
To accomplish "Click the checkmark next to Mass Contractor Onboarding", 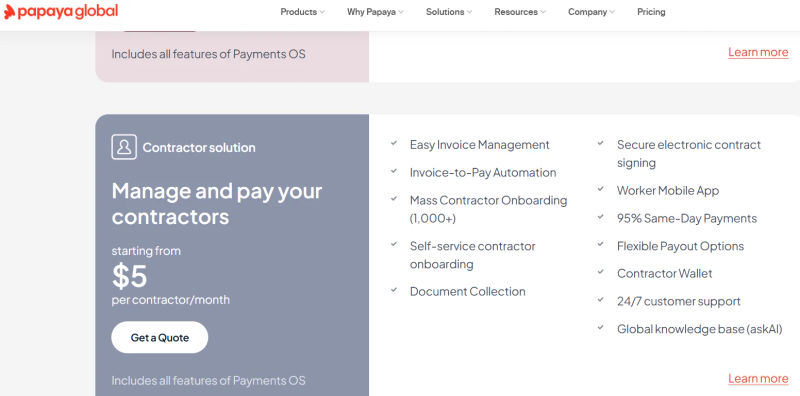I will [x=394, y=199].
